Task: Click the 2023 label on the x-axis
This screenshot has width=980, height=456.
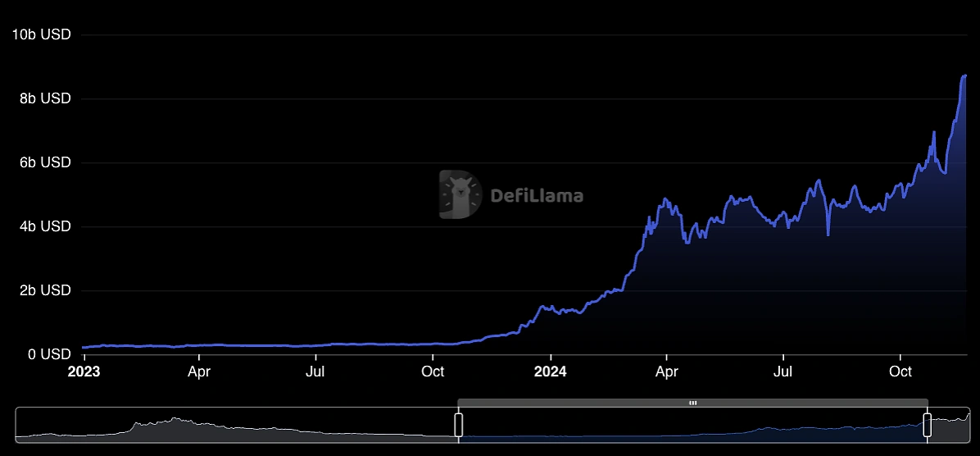Action: [84, 372]
